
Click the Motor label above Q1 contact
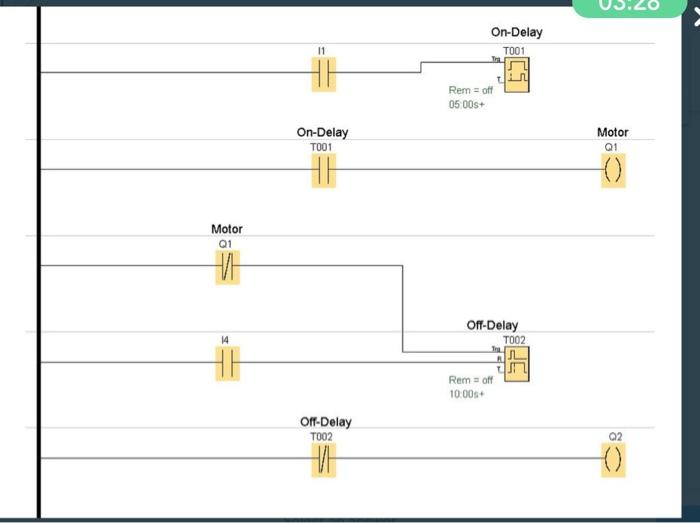pos(227,229)
